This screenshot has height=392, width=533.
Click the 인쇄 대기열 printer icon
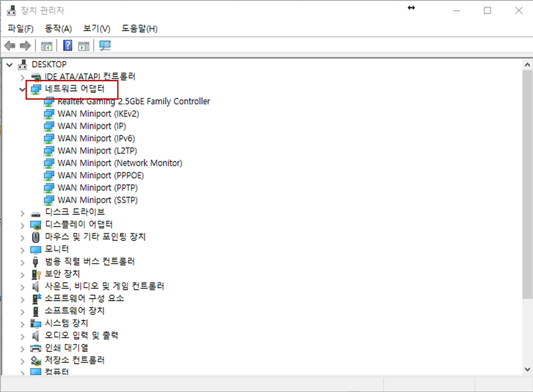36,348
